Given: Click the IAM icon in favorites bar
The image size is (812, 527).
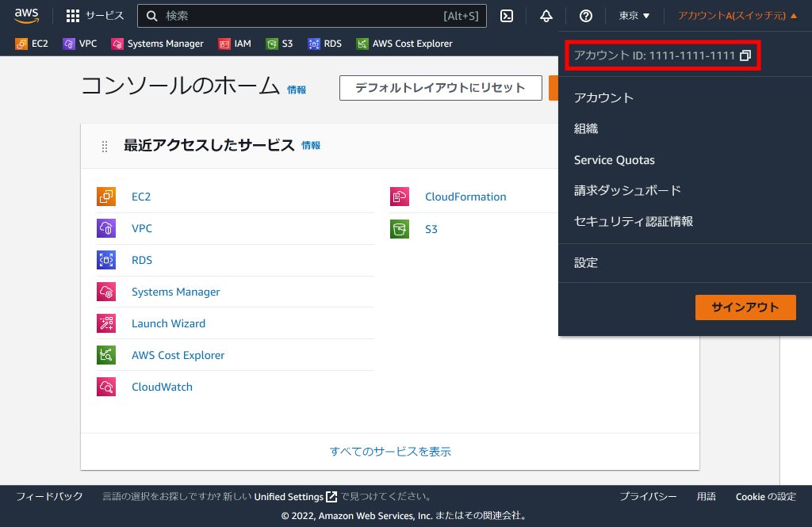Looking at the screenshot, I should click(x=224, y=44).
